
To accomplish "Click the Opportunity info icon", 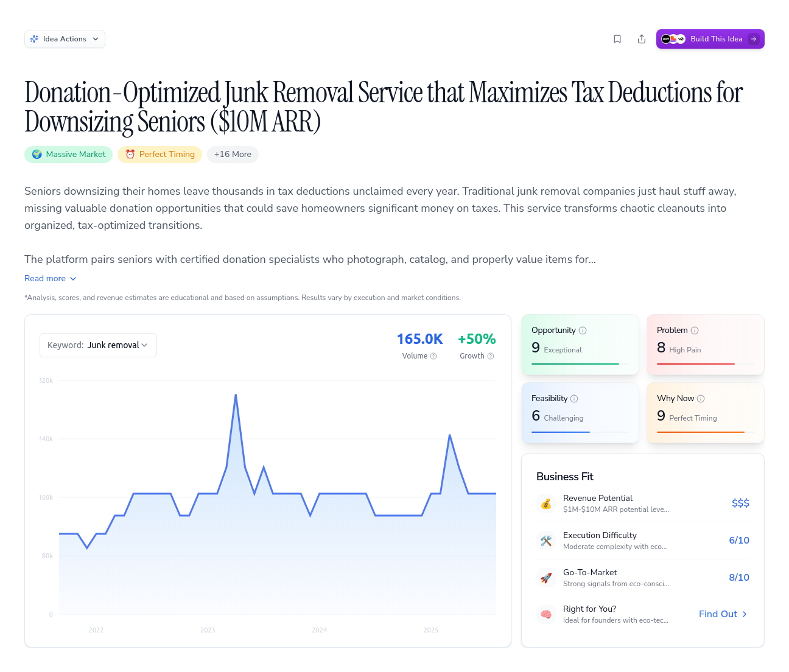I will 583,331.
